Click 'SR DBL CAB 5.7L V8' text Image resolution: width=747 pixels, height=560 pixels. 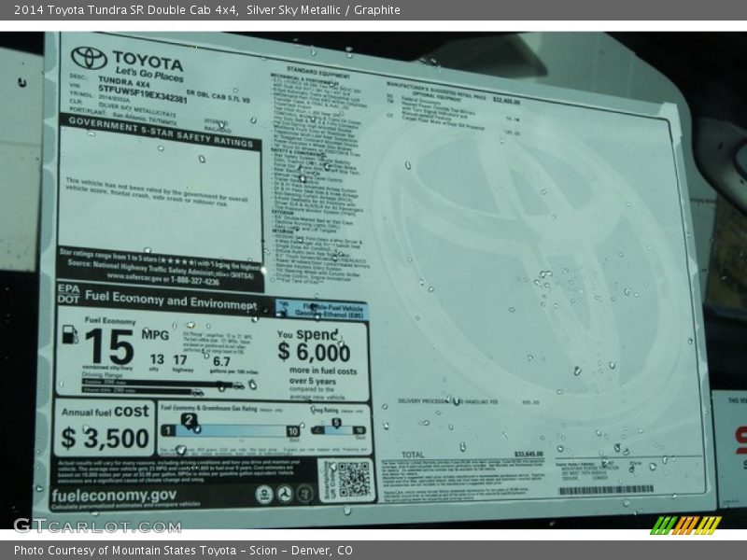pos(218,96)
